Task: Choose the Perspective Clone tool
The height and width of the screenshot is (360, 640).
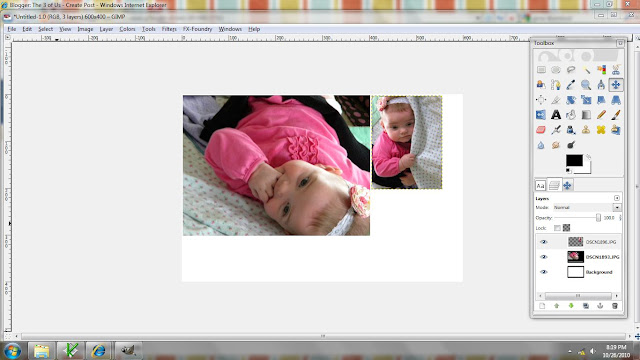Action: [x=616, y=130]
